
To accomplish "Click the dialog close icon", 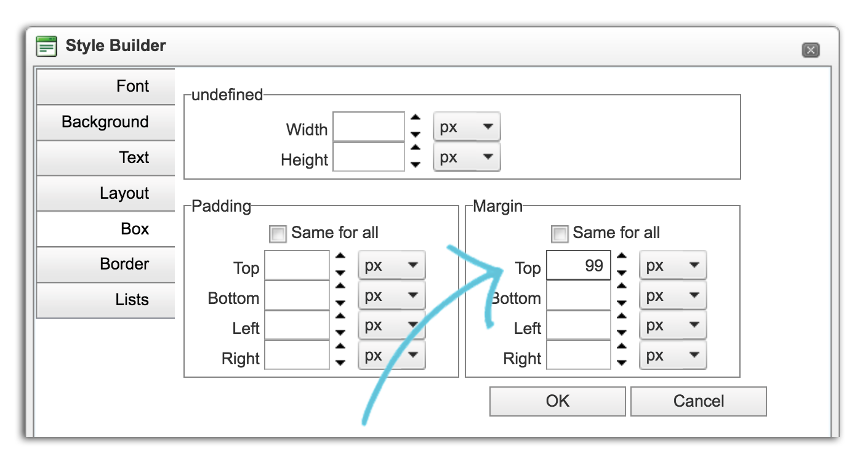I will tap(811, 50).
